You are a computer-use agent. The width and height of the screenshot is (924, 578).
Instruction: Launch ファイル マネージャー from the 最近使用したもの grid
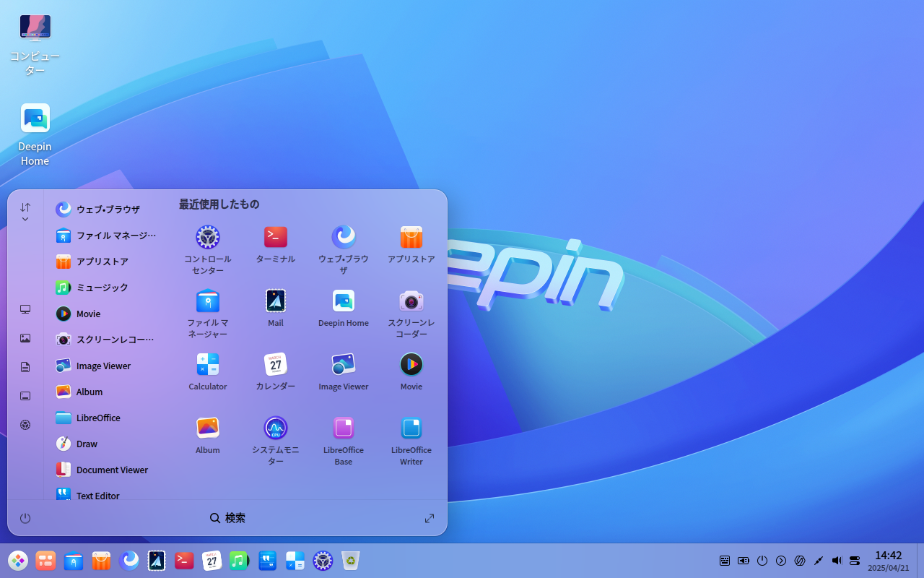(208, 314)
